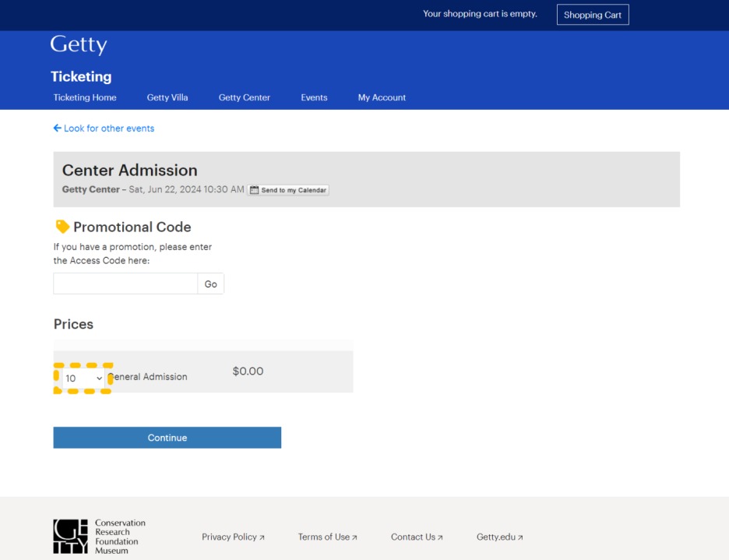Click the back arrow beside Look for other events

tap(57, 128)
